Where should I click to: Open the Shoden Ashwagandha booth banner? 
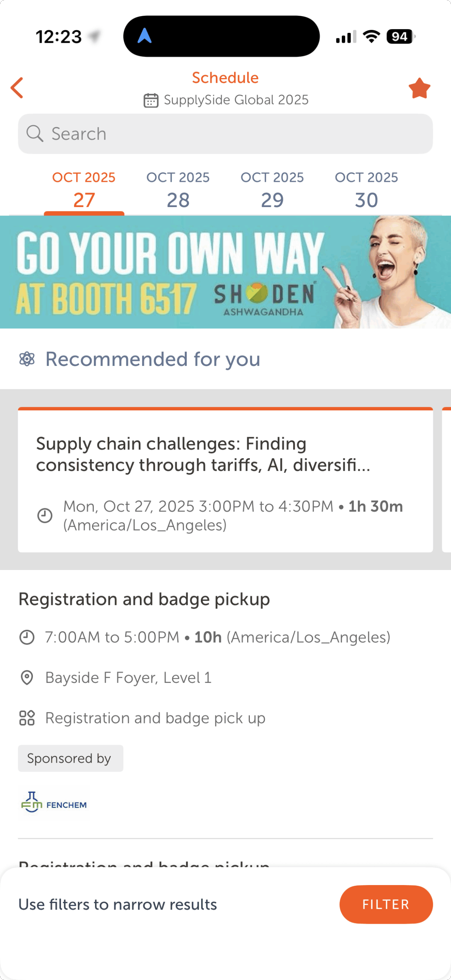click(225, 272)
